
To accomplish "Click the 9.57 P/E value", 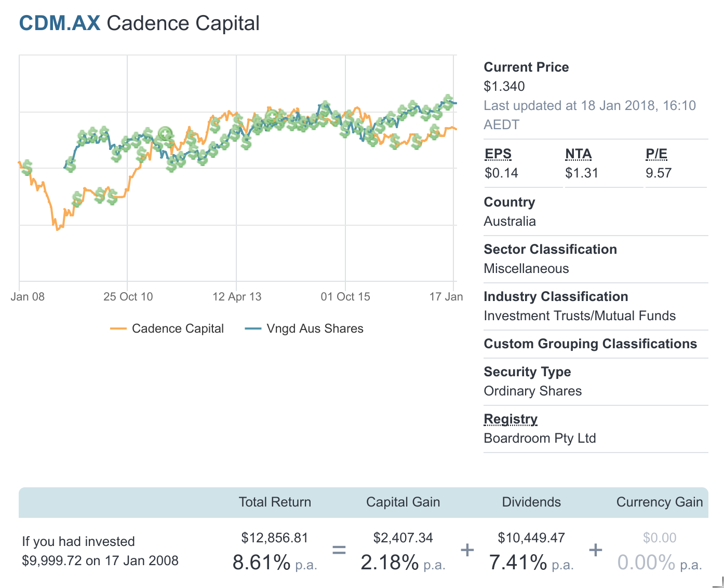I will click(659, 173).
